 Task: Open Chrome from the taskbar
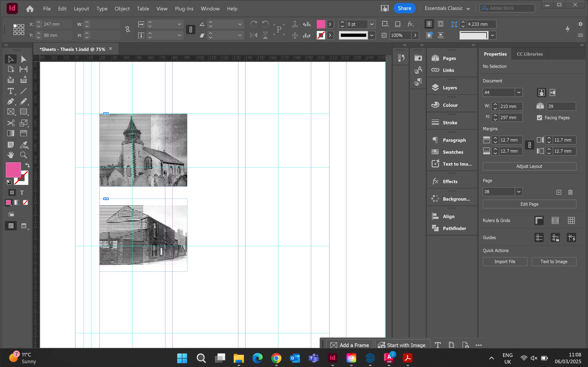point(276,358)
